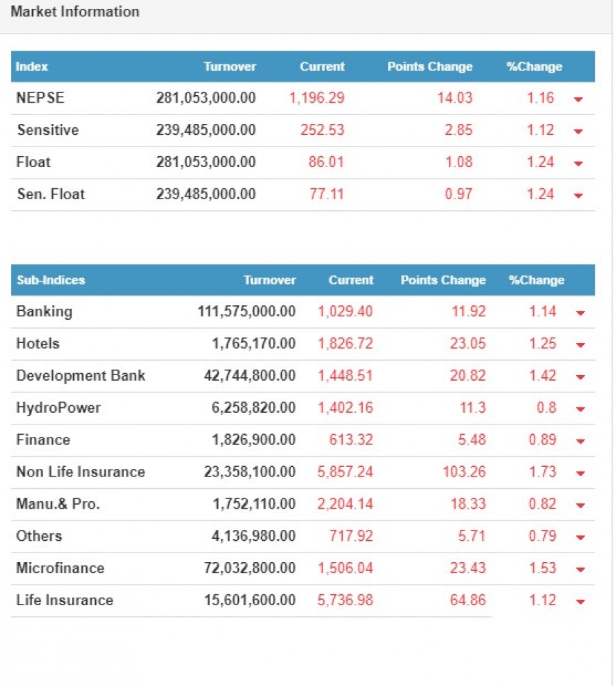Click the red arrow in Hotels row
Screen dimensions: 616x686
[580, 345]
